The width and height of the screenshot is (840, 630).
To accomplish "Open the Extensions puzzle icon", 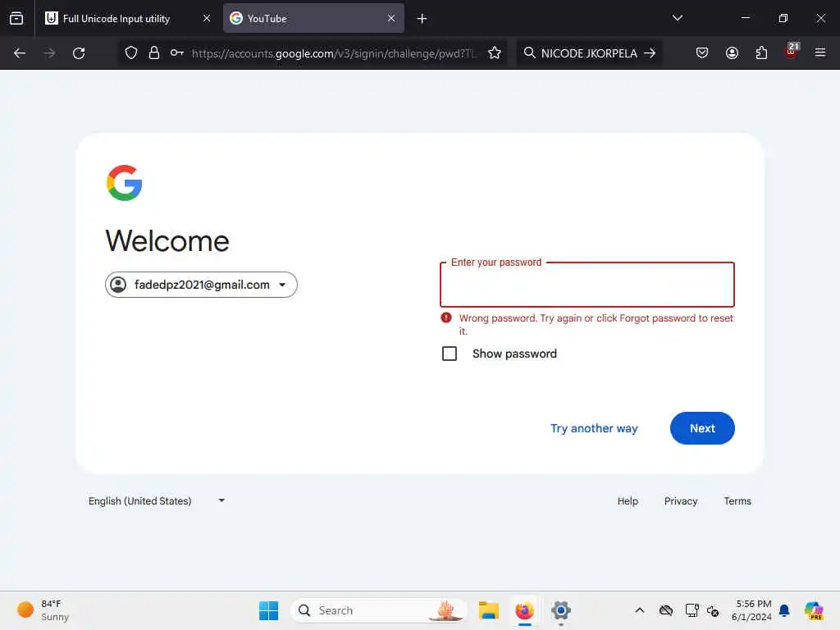I will 761,52.
